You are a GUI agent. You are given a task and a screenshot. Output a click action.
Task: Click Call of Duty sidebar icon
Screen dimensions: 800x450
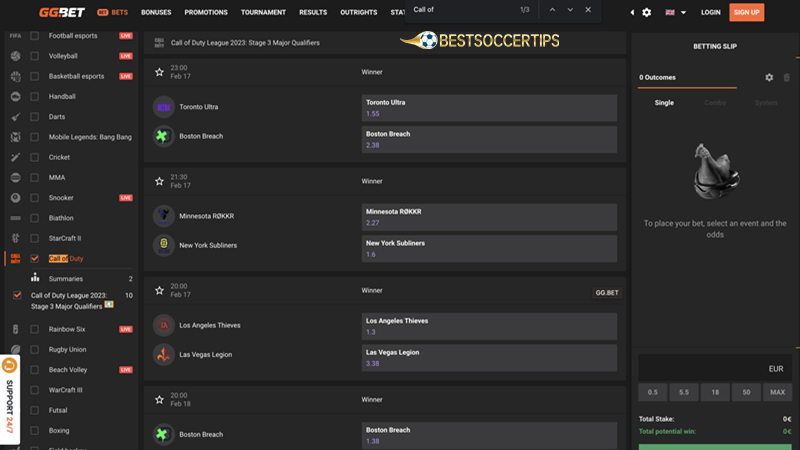coord(15,259)
